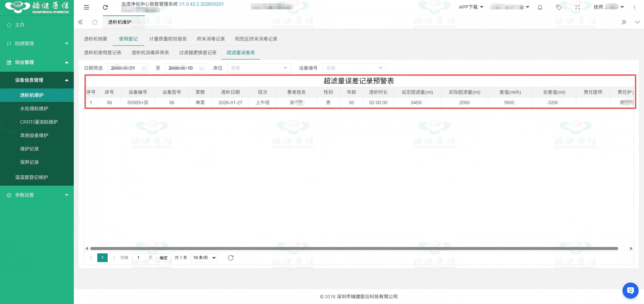Click the refresh icon in the top bar

(105, 7)
